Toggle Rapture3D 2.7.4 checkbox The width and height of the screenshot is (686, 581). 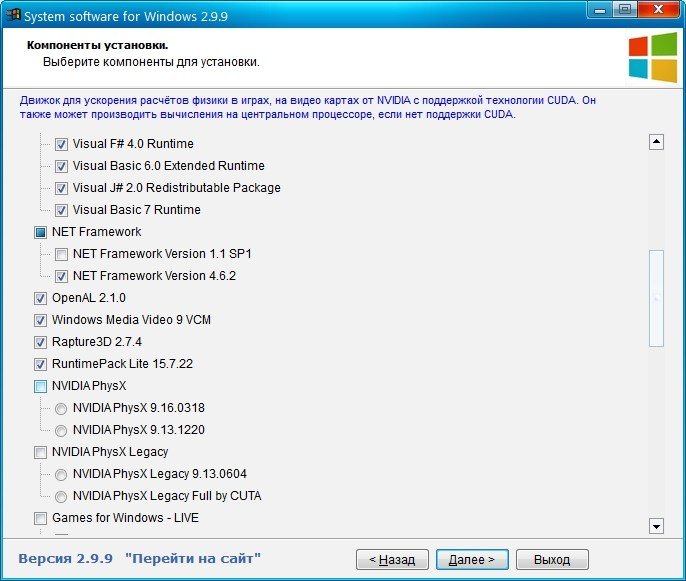coord(40,342)
